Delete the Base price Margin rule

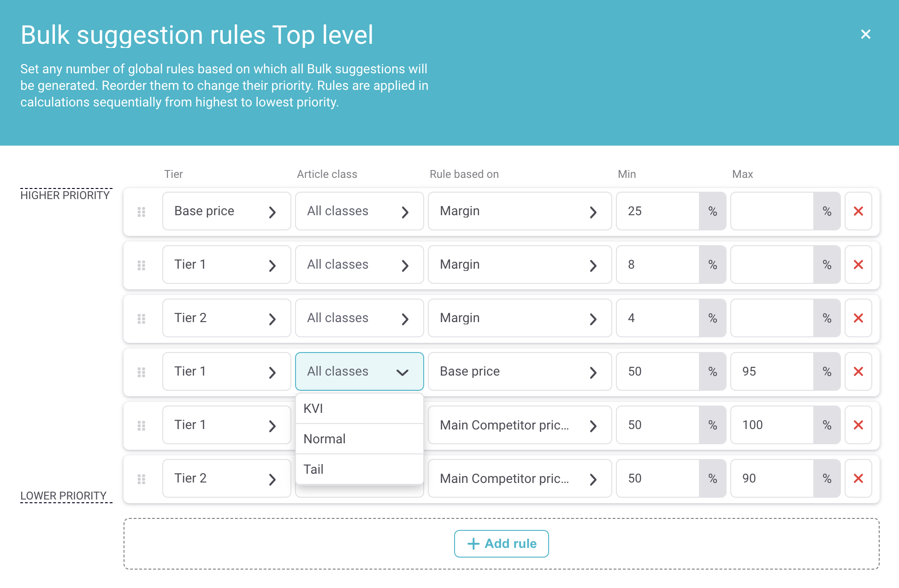[858, 212]
